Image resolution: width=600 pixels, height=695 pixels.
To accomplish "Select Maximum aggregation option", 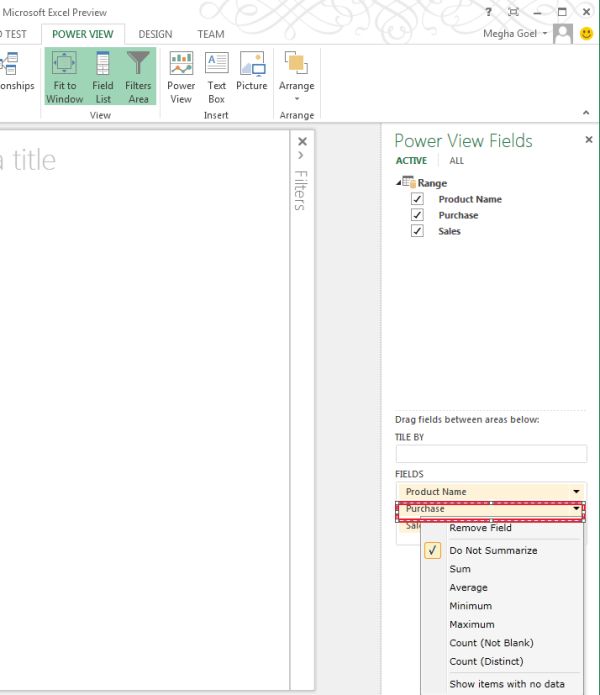I will (471, 625).
